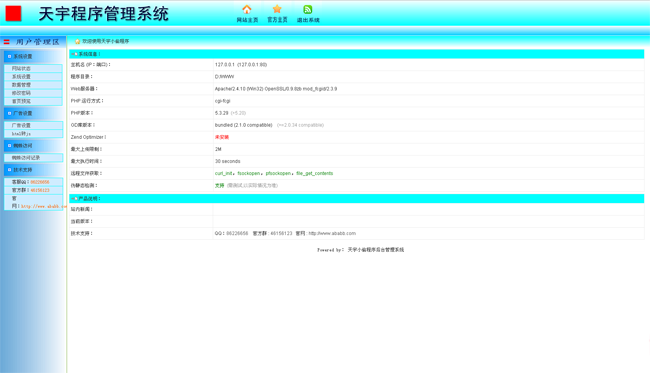Click the 天宇程序管理系统 title text
Image resolution: width=650 pixels, height=373 pixels.
click(x=104, y=14)
